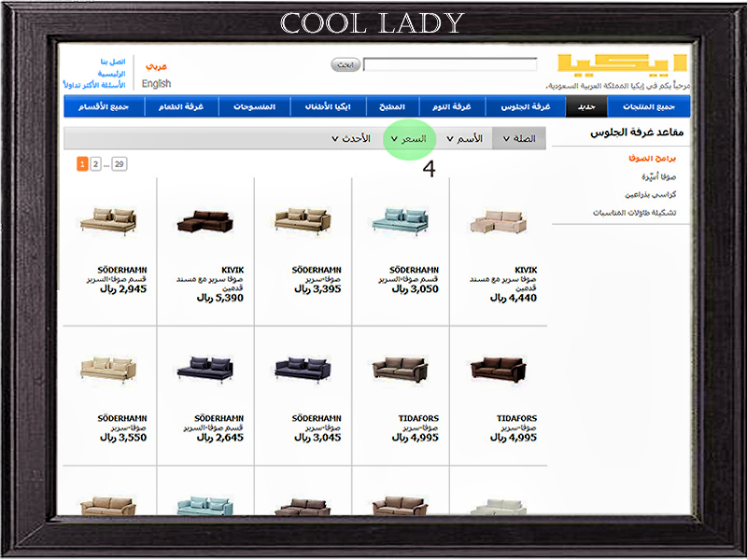Expand the السعر price sort dropdown
The height and width of the screenshot is (560, 747).
tap(409, 139)
